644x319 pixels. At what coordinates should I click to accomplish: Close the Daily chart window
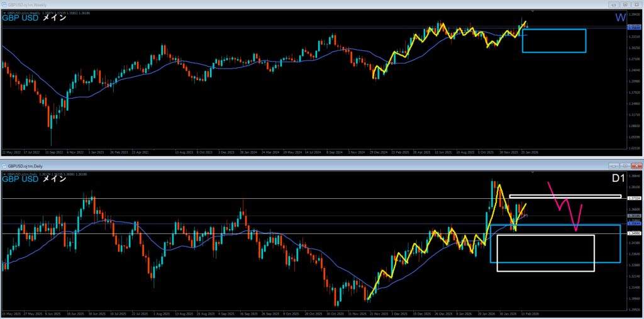tap(636, 165)
